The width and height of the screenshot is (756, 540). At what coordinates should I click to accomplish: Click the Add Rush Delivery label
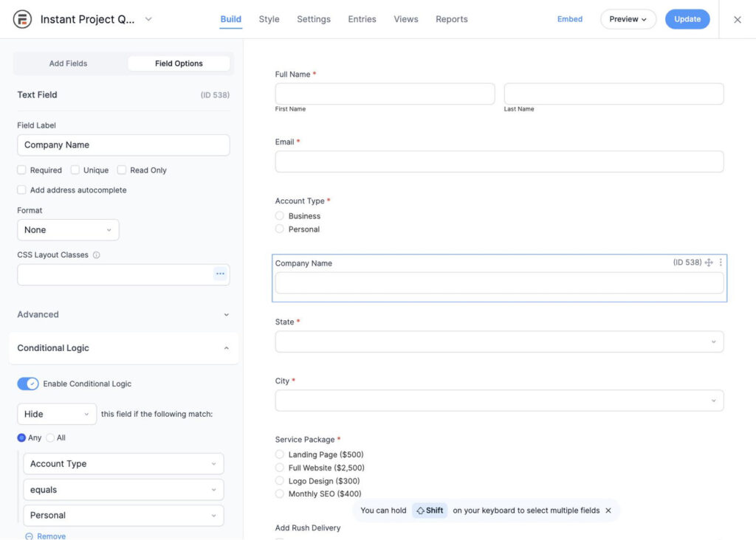tap(308, 528)
